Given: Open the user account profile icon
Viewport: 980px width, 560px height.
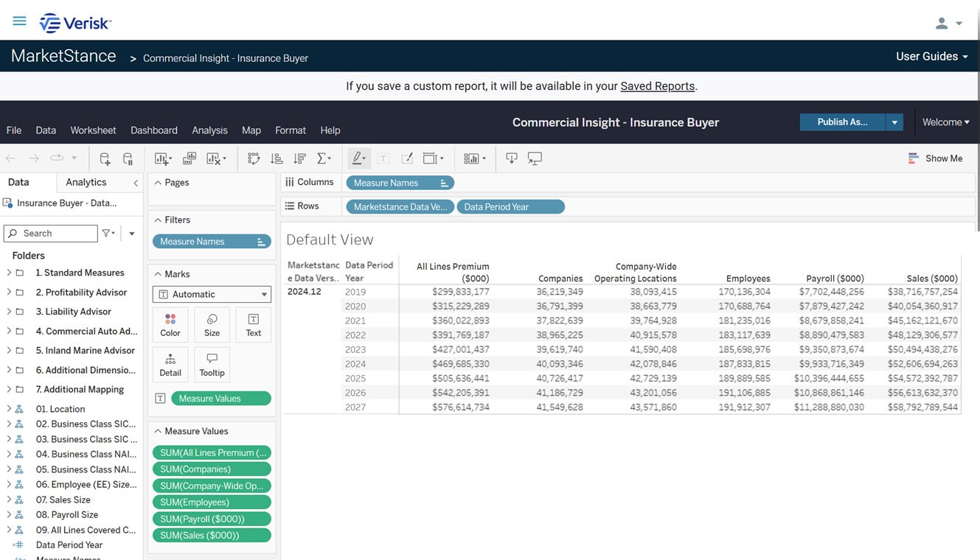Looking at the screenshot, I should point(942,23).
